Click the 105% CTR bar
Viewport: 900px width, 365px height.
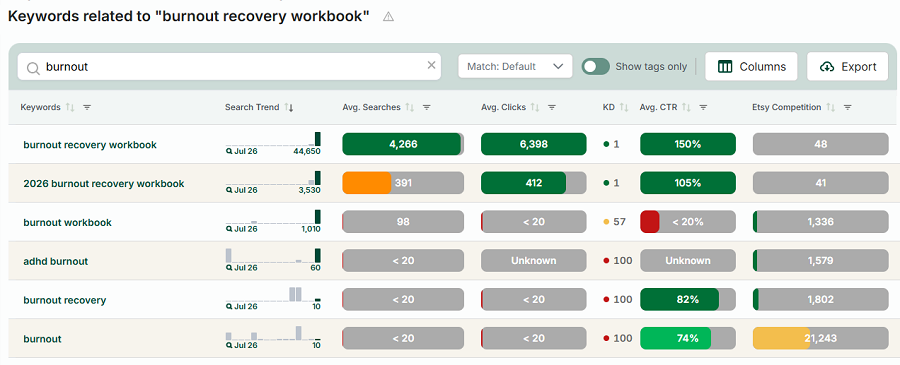pyautogui.click(x=688, y=183)
